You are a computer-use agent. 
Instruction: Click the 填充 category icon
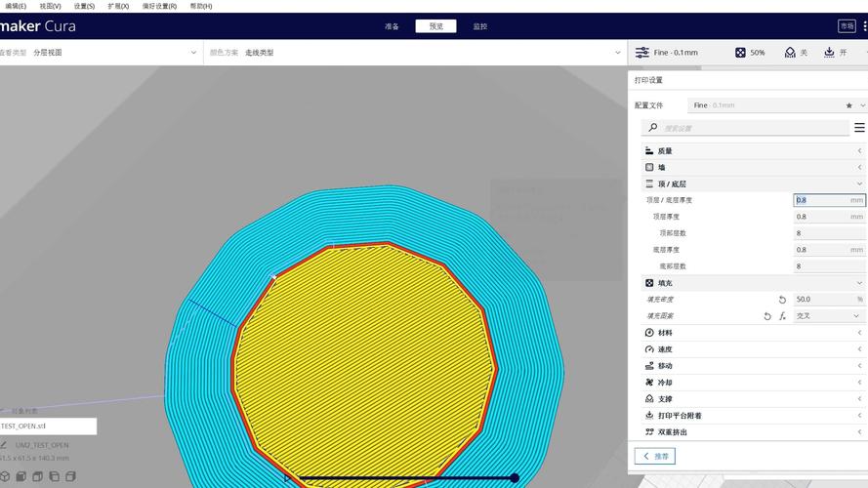(649, 283)
